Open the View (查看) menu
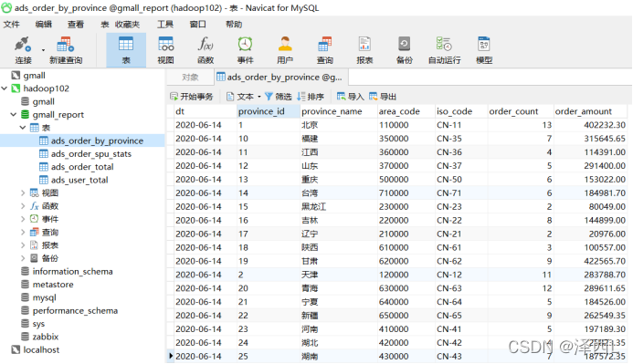Screen dimensions: 633x364 point(76,25)
